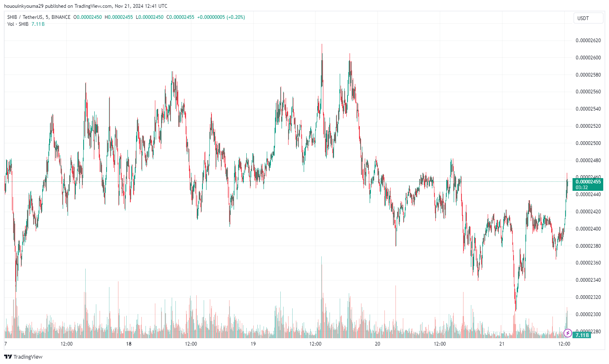Click the 12:00 label after date 21

click(x=564, y=344)
